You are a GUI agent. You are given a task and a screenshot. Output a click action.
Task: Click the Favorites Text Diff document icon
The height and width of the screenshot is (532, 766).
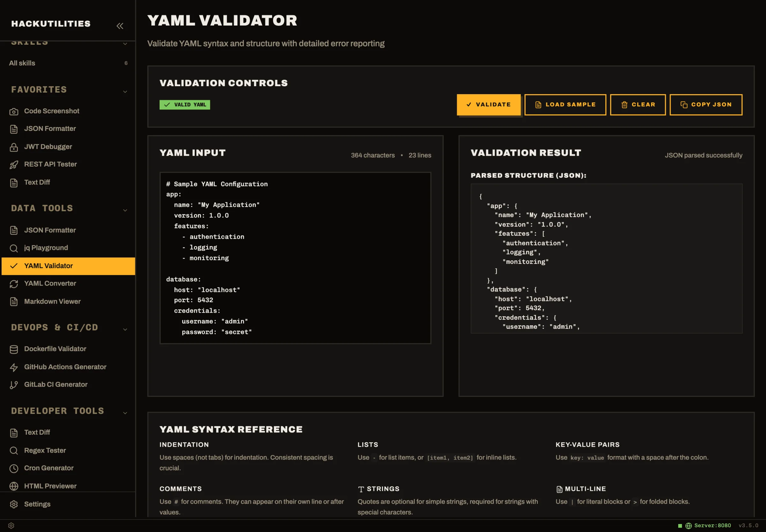tap(14, 183)
